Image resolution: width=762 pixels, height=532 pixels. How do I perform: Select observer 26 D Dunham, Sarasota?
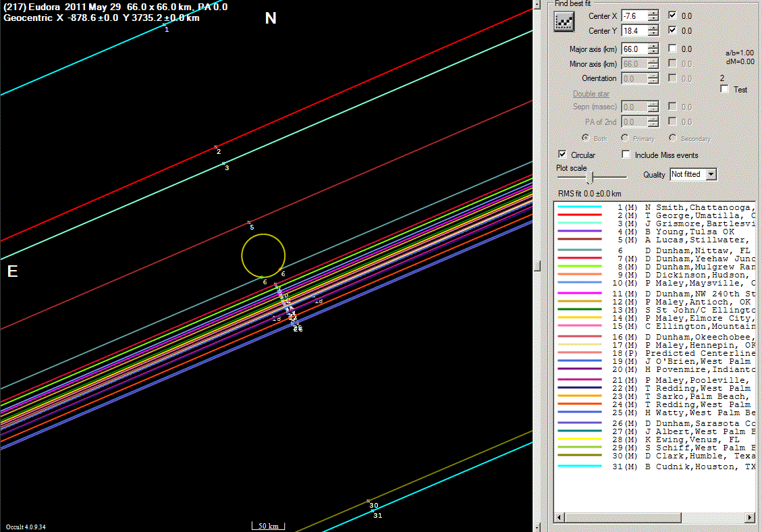click(x=655, y=423)
